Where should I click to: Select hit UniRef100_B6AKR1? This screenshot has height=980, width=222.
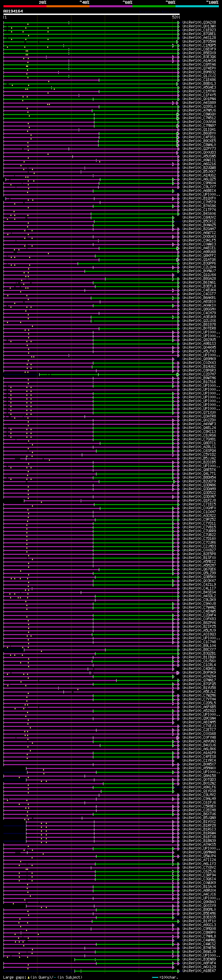199,298
